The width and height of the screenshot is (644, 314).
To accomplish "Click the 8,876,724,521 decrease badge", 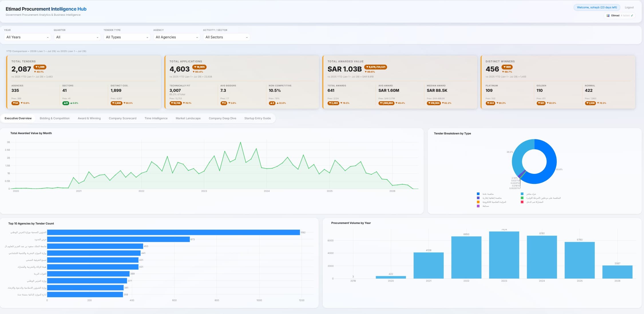I will coord(376,67).
